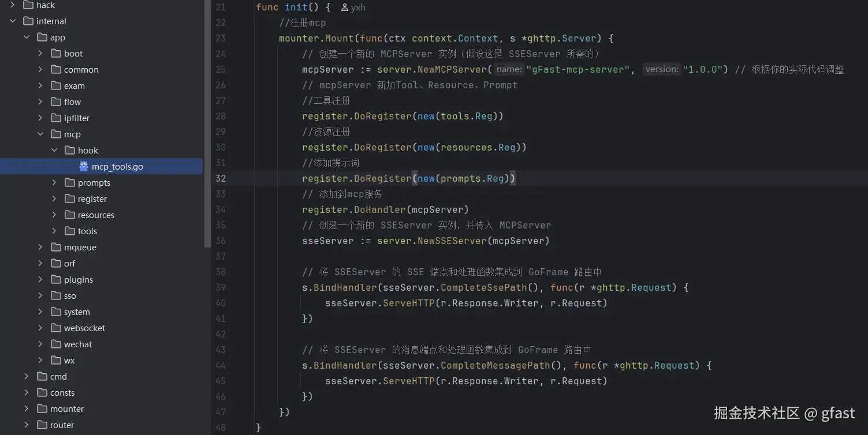Collapse the hook folder chevron
The height and width of the screenshot is (435, 868).
(x=54, y=151)
